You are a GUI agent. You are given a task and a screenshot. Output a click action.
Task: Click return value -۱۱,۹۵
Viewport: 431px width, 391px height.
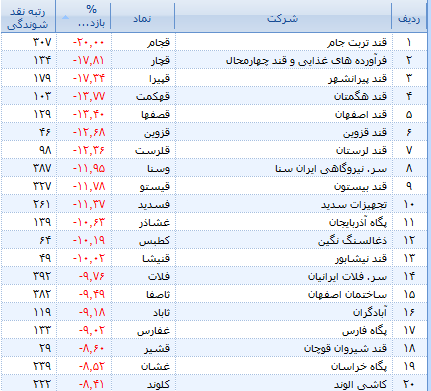(x=89, y=168)
